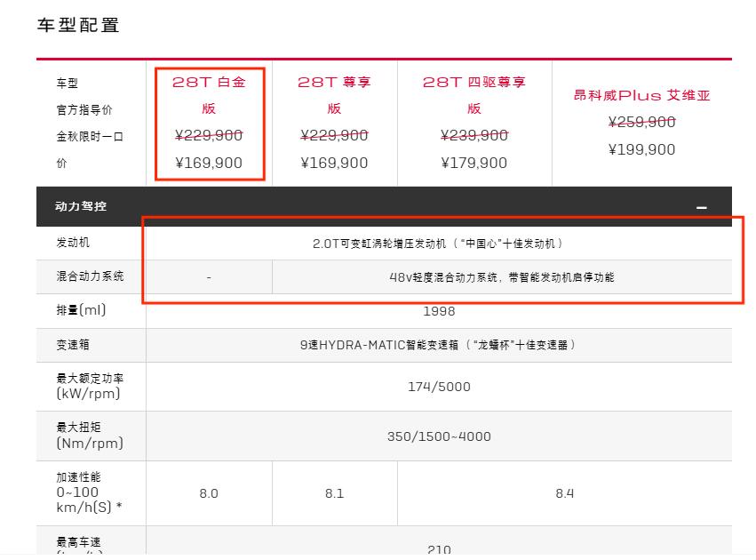Click the 发动机 row label
The width and height of the screenshot is (756, 560).
73,243
